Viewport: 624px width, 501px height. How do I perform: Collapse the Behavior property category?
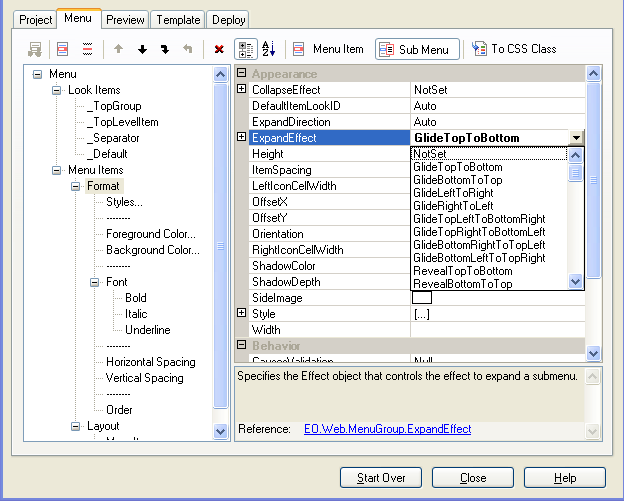tap(242, 345)
